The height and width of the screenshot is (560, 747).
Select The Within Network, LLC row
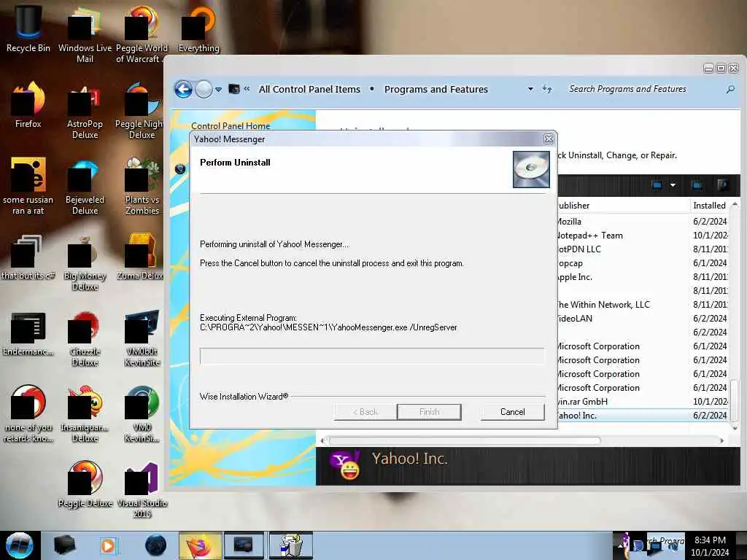643,304
